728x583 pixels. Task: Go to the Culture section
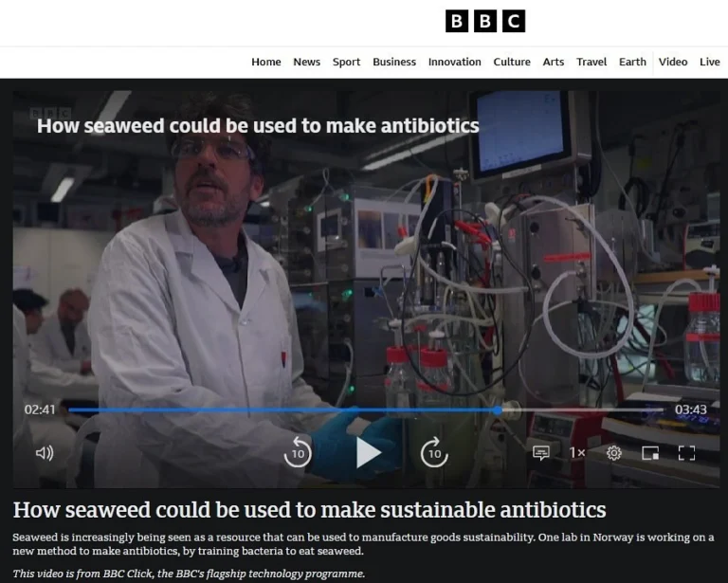[x=512, y=62]
